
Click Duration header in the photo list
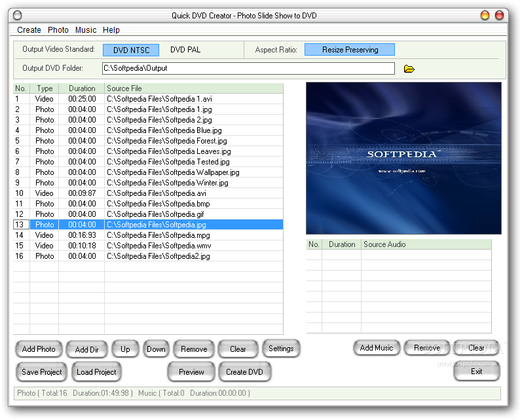coord(82,88)
